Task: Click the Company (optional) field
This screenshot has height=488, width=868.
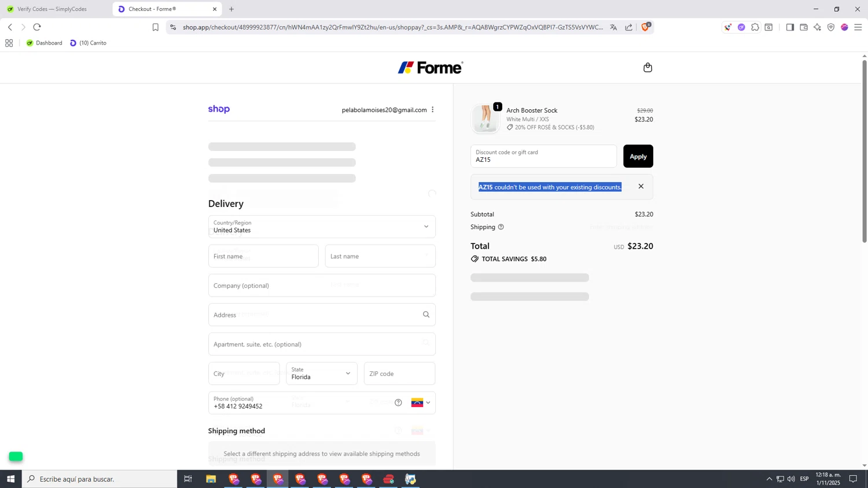Action: (x=322, y=286)
